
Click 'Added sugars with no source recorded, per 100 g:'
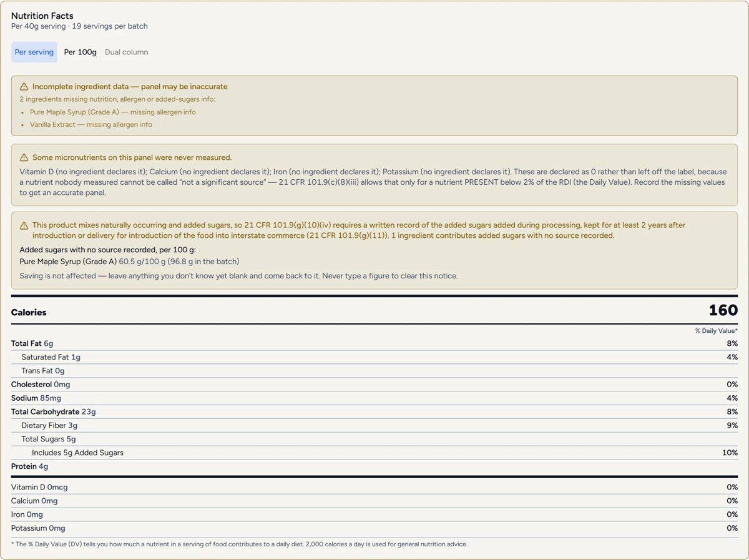coord(108,250)
